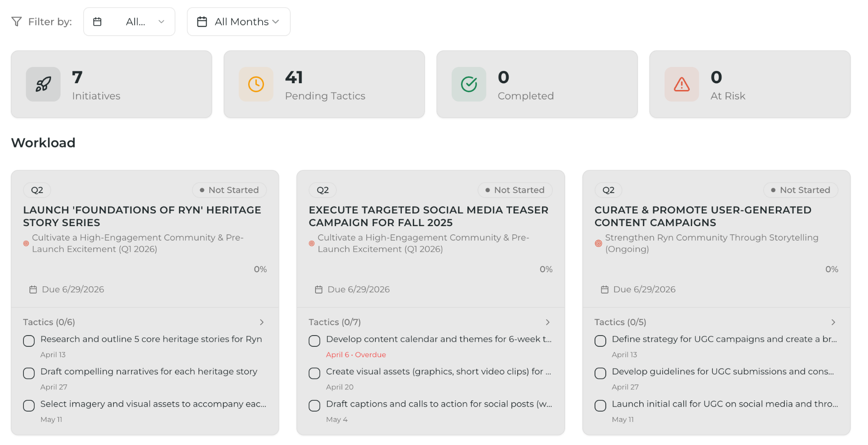
Task: Click Not Started status badge on Social Media card
Action: tap(514, 190)
